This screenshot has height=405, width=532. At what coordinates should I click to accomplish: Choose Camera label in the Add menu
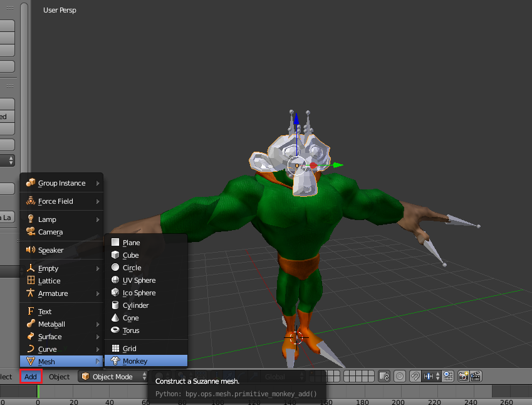pos(51,232)
